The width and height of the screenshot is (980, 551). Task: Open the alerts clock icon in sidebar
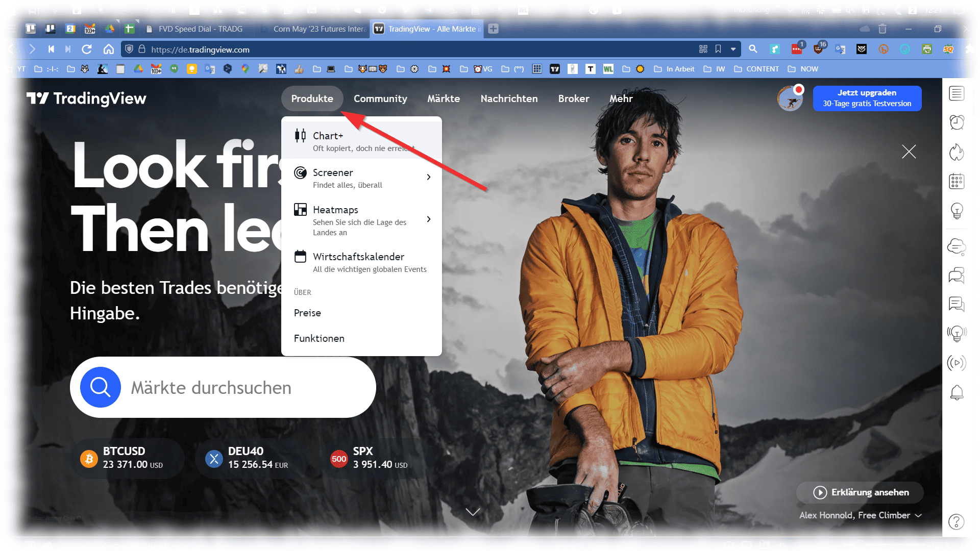coord(957,122)
